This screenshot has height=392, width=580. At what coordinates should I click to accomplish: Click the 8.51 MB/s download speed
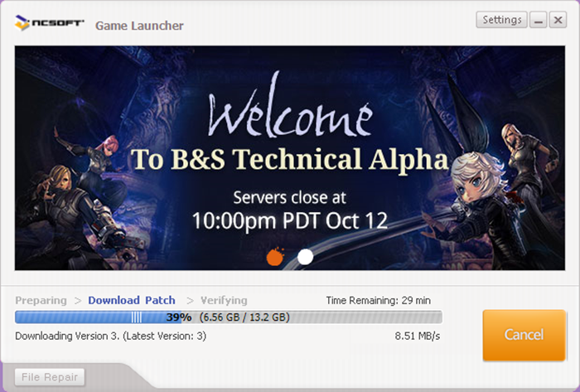[418, 336]
